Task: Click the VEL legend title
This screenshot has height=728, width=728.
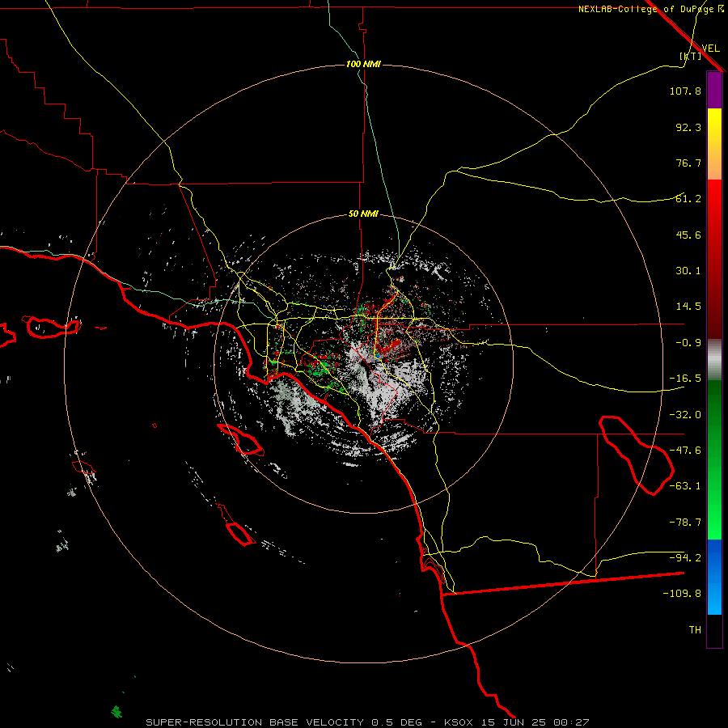Action: (x=710, y=48)
